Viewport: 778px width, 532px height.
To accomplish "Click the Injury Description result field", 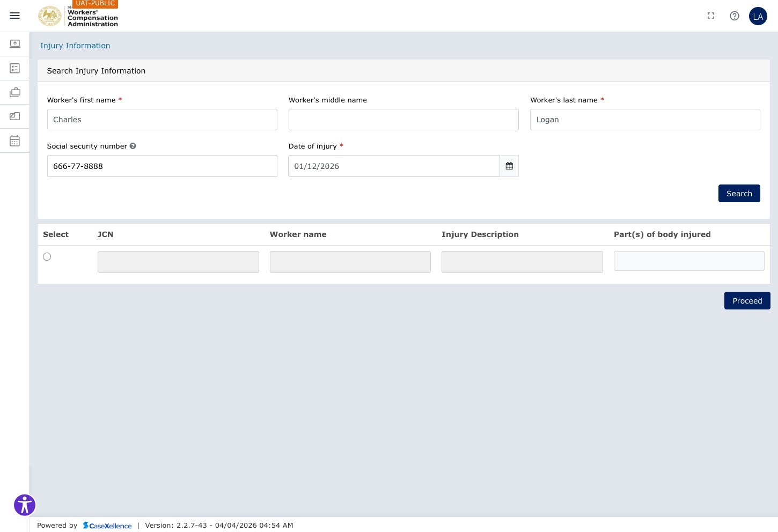I will tap(522, 262).
